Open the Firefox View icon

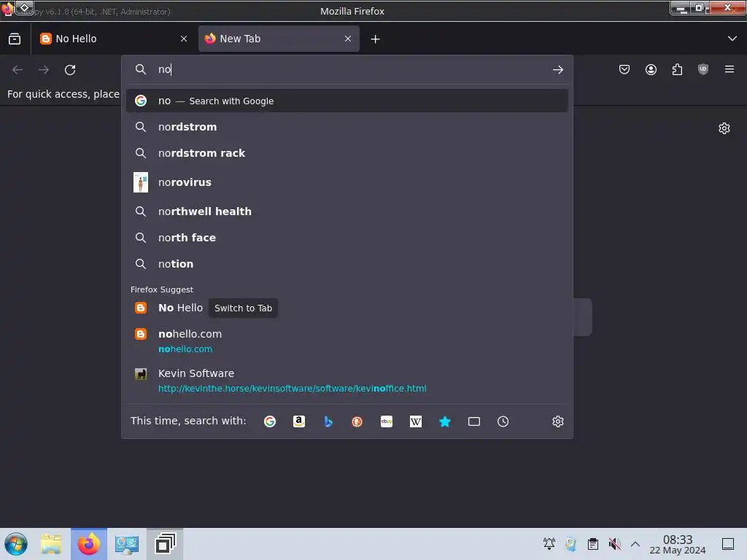(x=15, y=39)
